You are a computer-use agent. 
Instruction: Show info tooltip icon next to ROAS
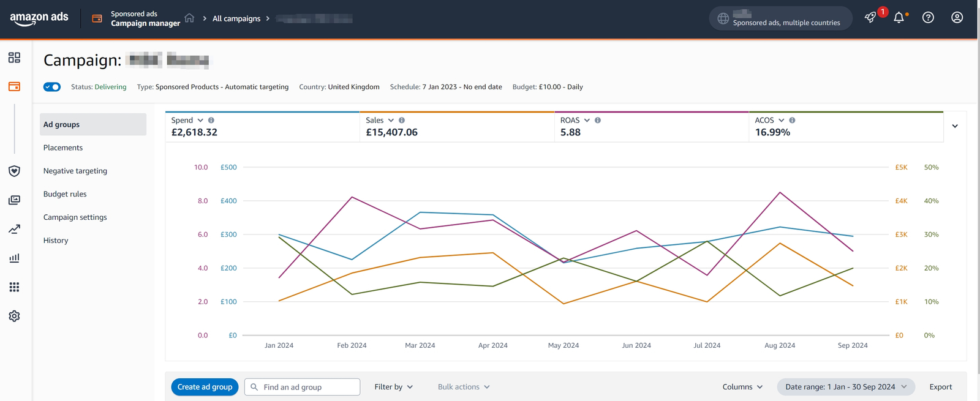coord(598,121)
